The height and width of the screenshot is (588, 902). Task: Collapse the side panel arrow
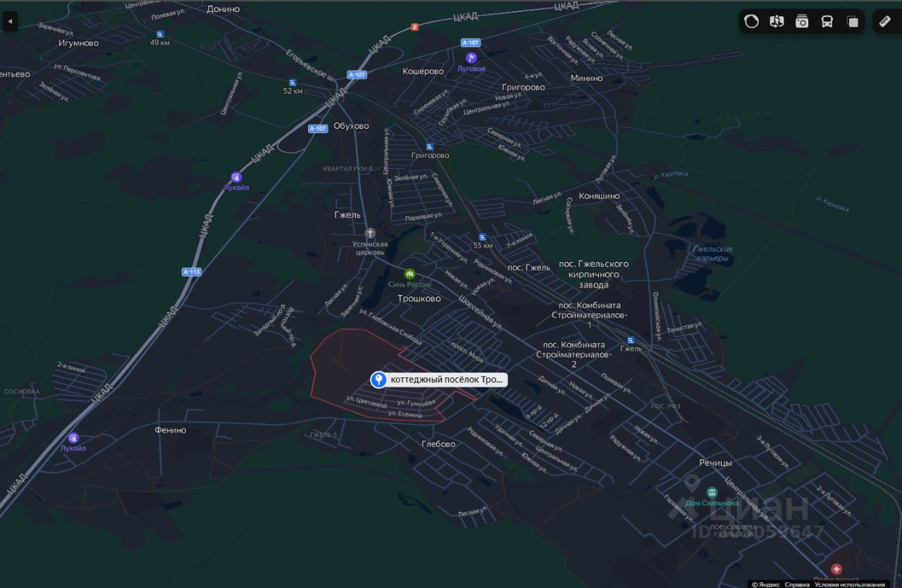click(x=10, y=22)
